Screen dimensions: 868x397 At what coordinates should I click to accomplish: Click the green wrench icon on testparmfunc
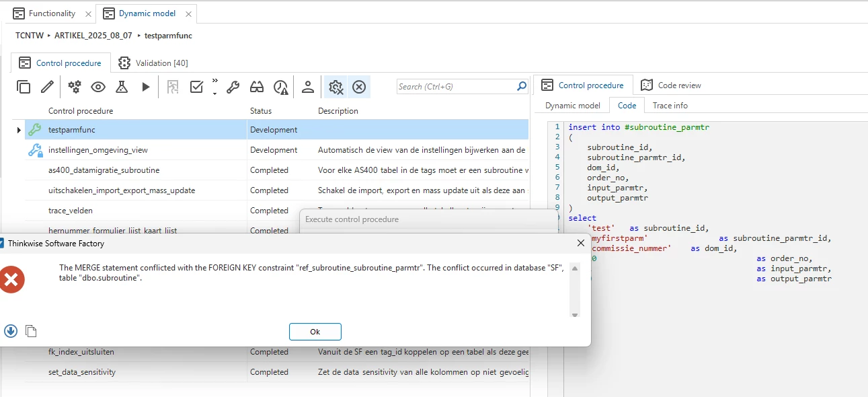[34, 130]
